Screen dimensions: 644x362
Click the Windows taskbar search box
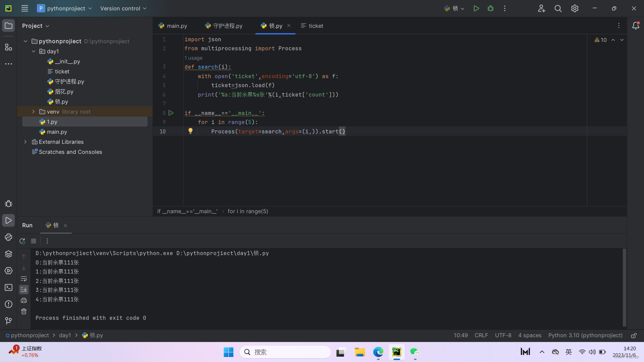point(285,352)
